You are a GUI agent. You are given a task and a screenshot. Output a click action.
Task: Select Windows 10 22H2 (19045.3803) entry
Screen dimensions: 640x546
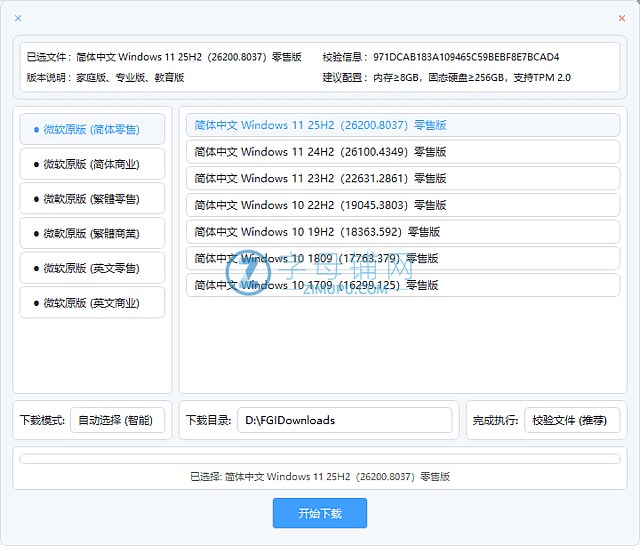pyautogui.click(x=402, y=205)
